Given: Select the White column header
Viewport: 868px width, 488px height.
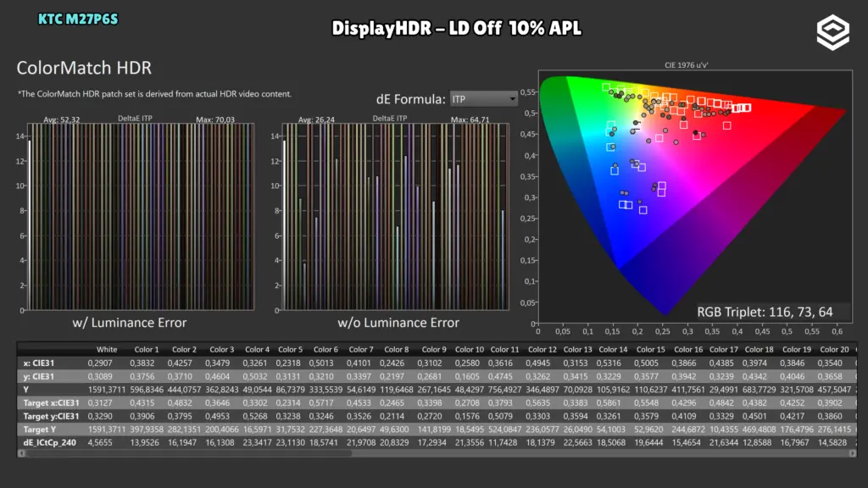Looking at the screenshot, I should (107, 350).
